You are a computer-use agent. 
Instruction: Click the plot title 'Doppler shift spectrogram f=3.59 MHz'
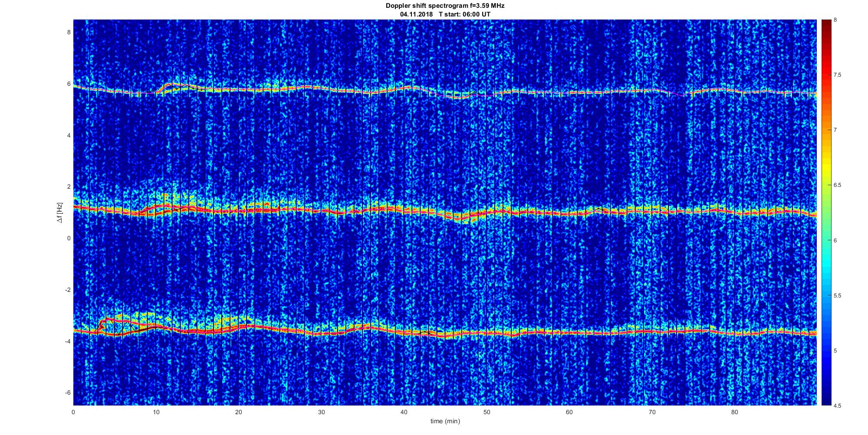[x=445, y=6]
